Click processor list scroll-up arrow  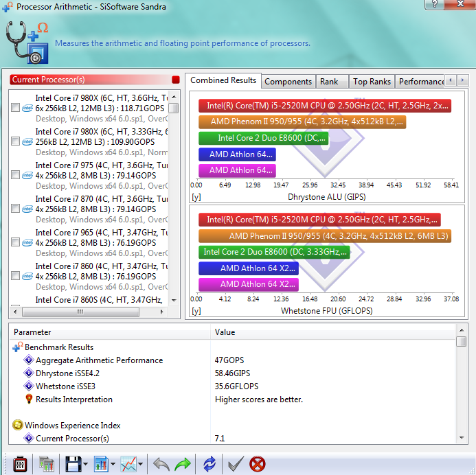pos(174,97)
